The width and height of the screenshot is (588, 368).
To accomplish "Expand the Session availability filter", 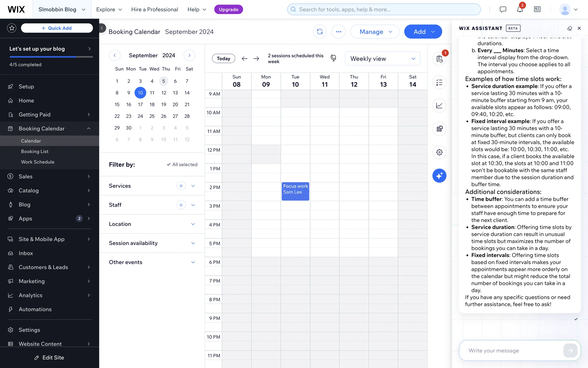I will point(193,243).
